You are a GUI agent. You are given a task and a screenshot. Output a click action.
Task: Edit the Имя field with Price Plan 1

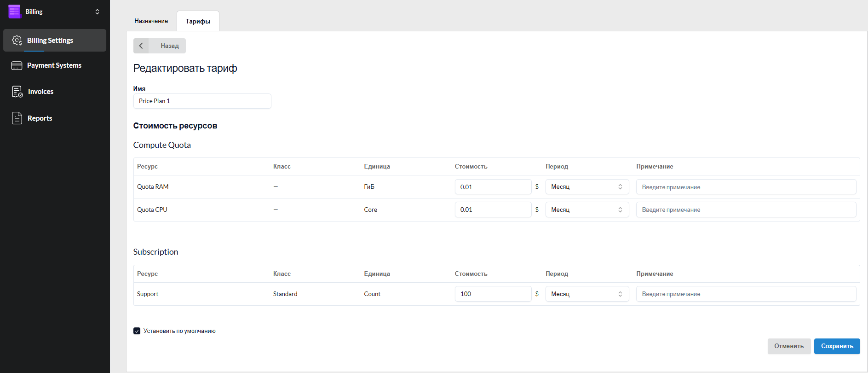point(202,101)
